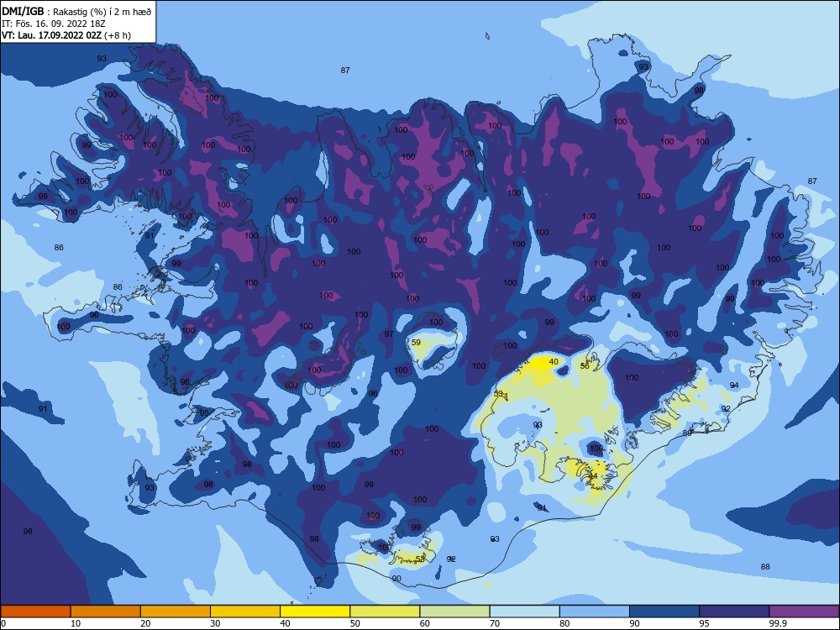Image resolution: width=840 pixels, height=630 pixels.
Task: Click the 95–99.9 dark indigo legend swatch
Action: [734, 612]
